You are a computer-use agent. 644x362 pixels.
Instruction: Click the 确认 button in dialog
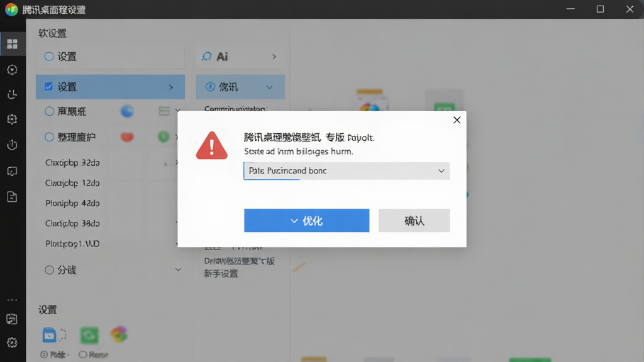pos(414,221)
